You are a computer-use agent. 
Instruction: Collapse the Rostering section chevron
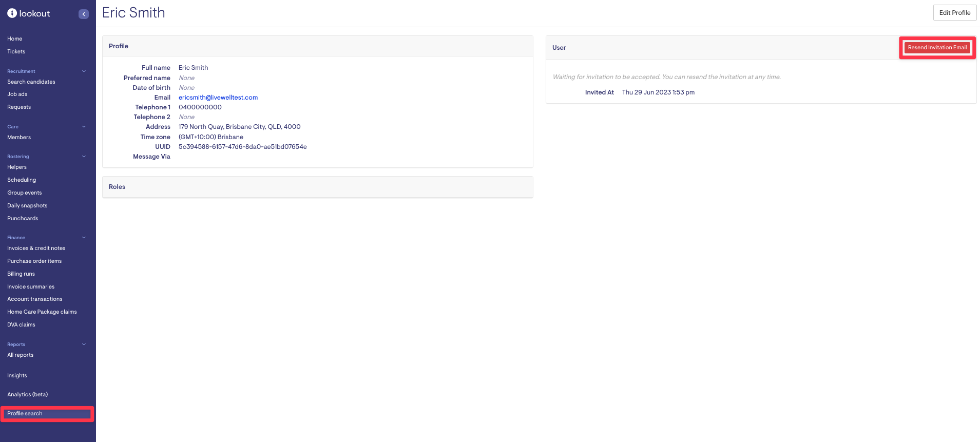click(x=84, y=157)
